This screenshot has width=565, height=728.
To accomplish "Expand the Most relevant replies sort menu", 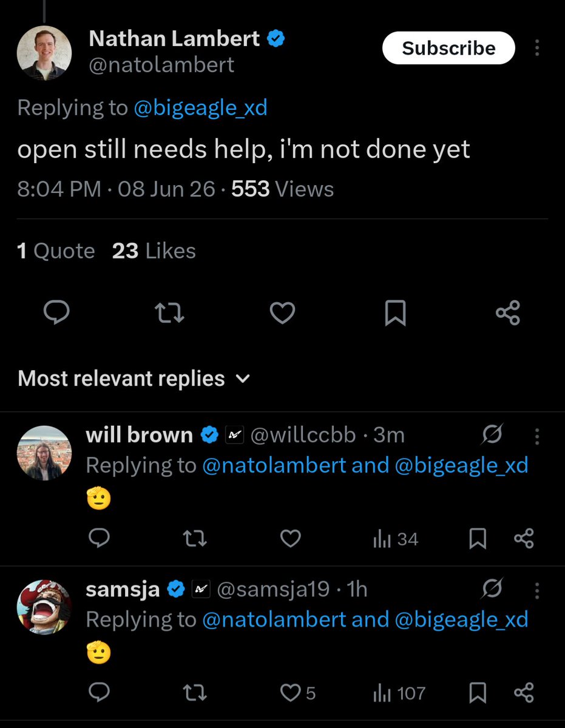I will tap(134, 379).
